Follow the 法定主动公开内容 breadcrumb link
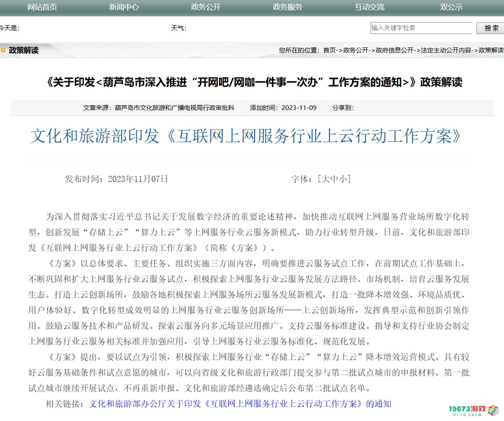The width and height of the screenshot is (504, 421). tap(446, 50)
